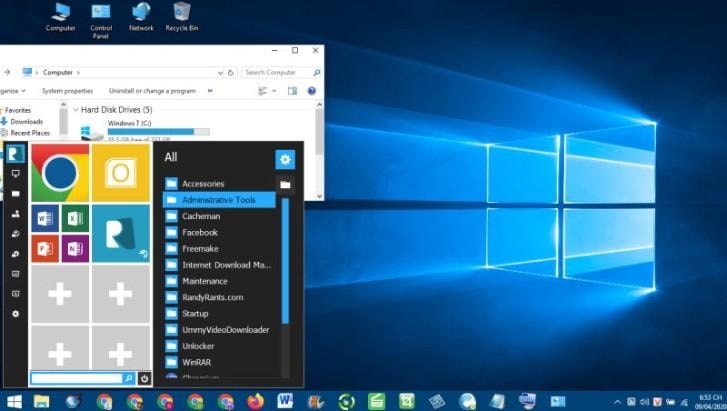The width and height of the screenshot is (727, 411).
Task: Toggle the preview pane icon in Explorer
Action: point(293,91)
